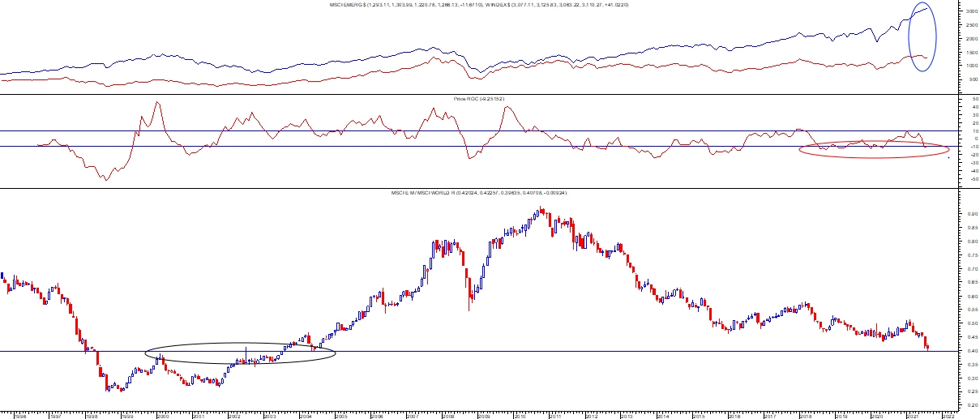Screen dimensions: 980x419
Task: Select the 2004 year label on time axis
Action: (x=306, y=415)
